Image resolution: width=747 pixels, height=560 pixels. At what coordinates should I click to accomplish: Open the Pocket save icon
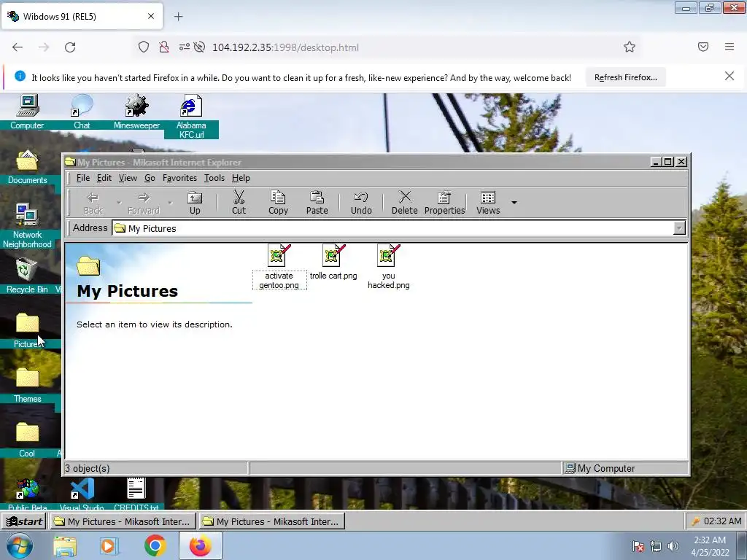pyautogui.click(x=703, y=47)
